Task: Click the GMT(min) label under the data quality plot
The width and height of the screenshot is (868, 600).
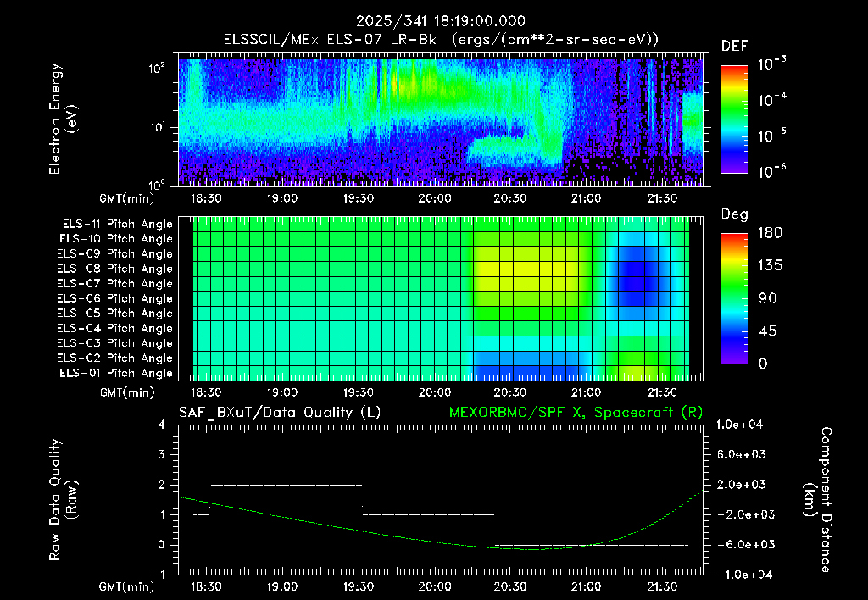Action: (x=127, y=586)
